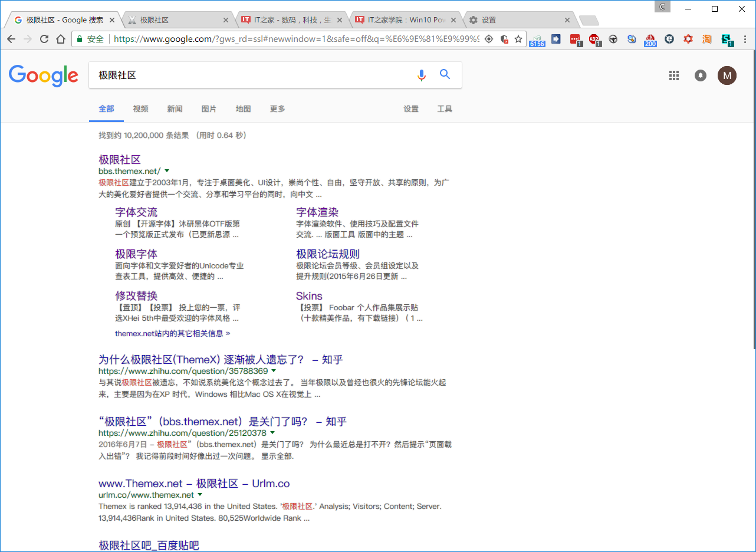This screenshot has width=756, height=552.
Task: Open 为什么极限社区(ThemeX) 逐渐被人遗忘了 result
Action: 221,360
